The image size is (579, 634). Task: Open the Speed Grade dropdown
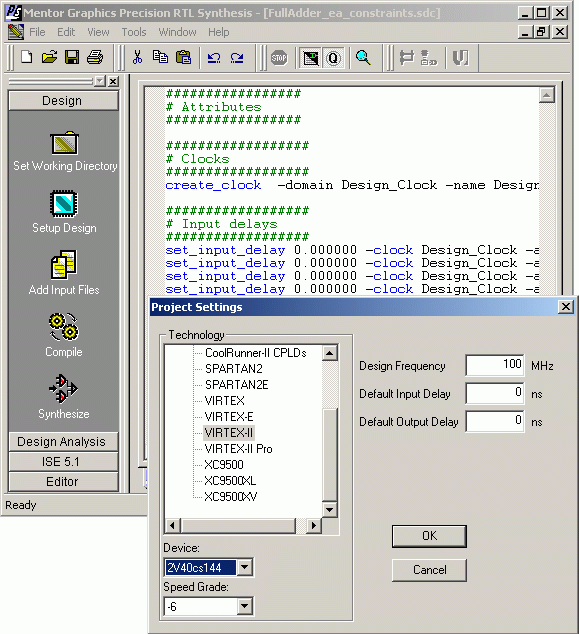(x=244, y=606)
